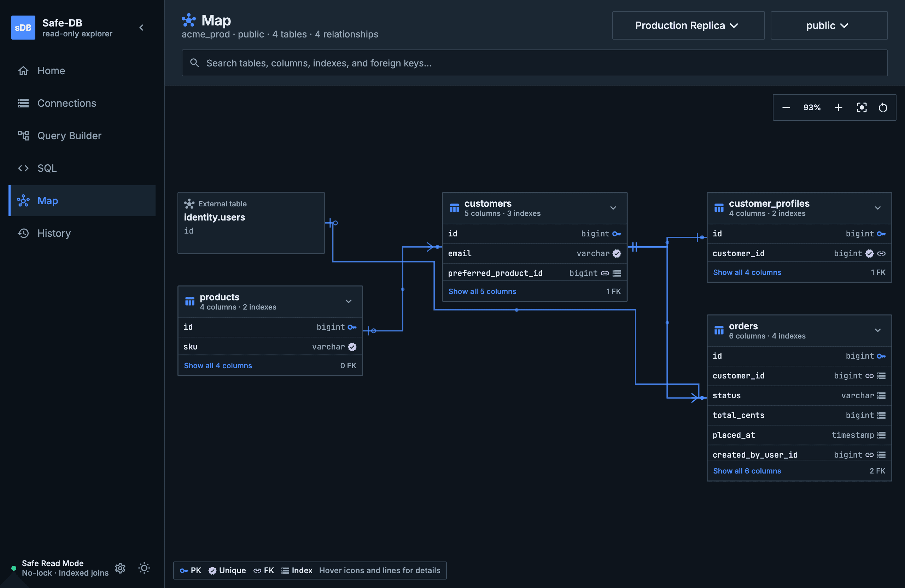Viewport: 905px width, 588px height.
Task: Click the FK link icon on preferred_product_id
Action: 605,273
